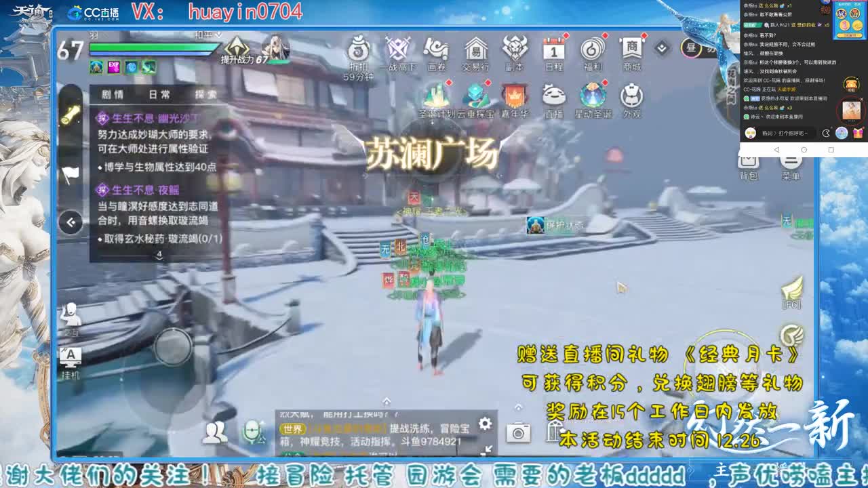This screenshot has width=868, height=488.
Task: Click objective 博学与生物属性达到40点
Action: coord(157,167)
